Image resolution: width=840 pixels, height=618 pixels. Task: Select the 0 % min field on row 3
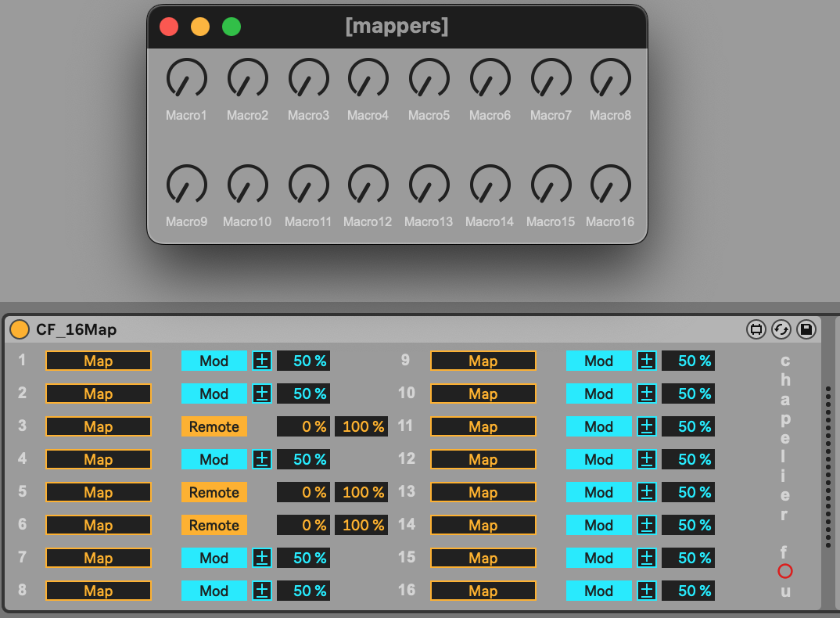pos(303,426)
